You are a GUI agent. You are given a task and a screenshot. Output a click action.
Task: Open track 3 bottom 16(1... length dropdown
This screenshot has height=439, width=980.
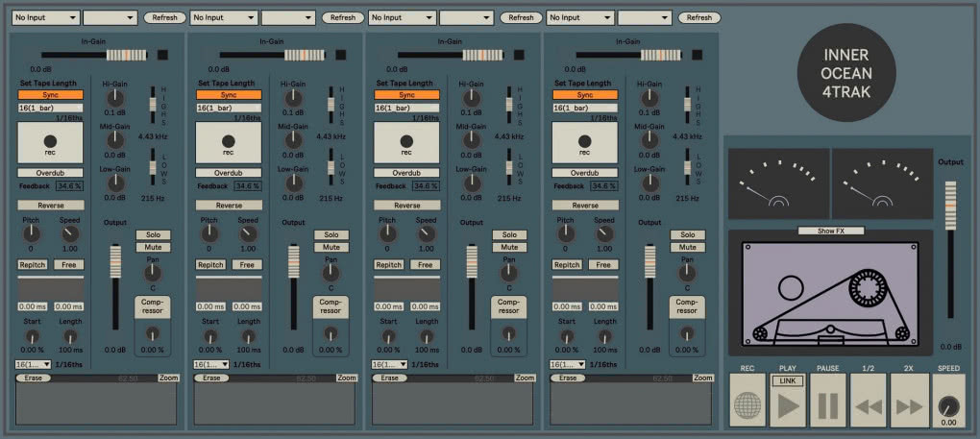(389, 364)
